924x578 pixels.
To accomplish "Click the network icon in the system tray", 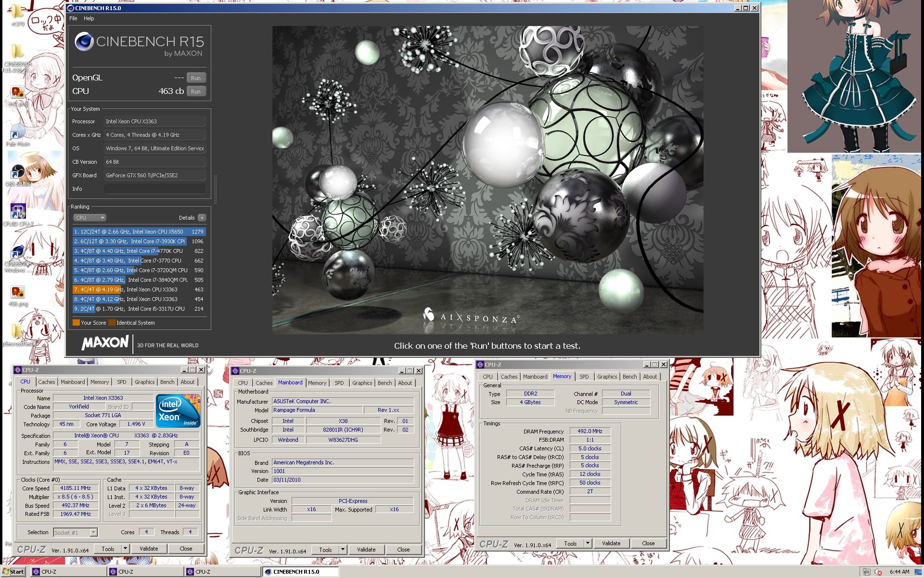I will click(x=866, y=572).
